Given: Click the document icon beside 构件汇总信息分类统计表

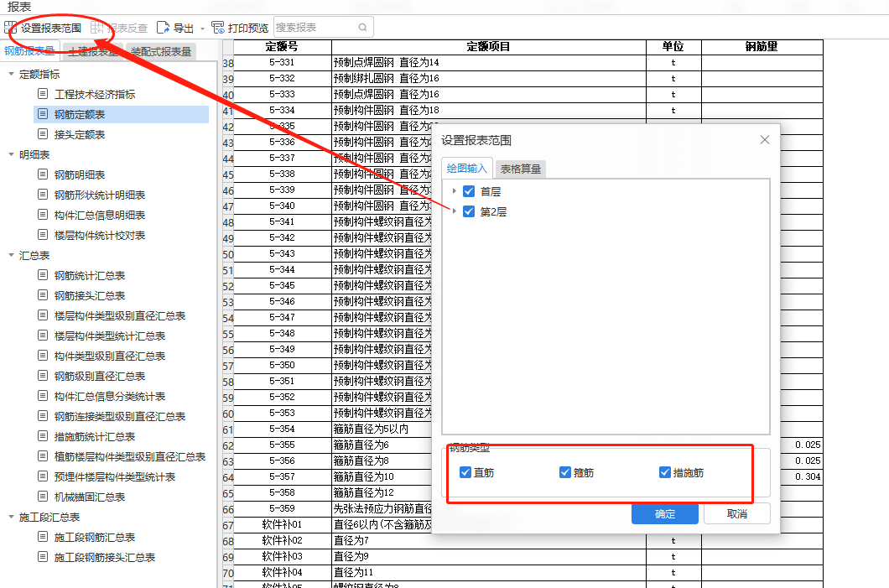Looking at the screenshot, I should pos(43,396).
